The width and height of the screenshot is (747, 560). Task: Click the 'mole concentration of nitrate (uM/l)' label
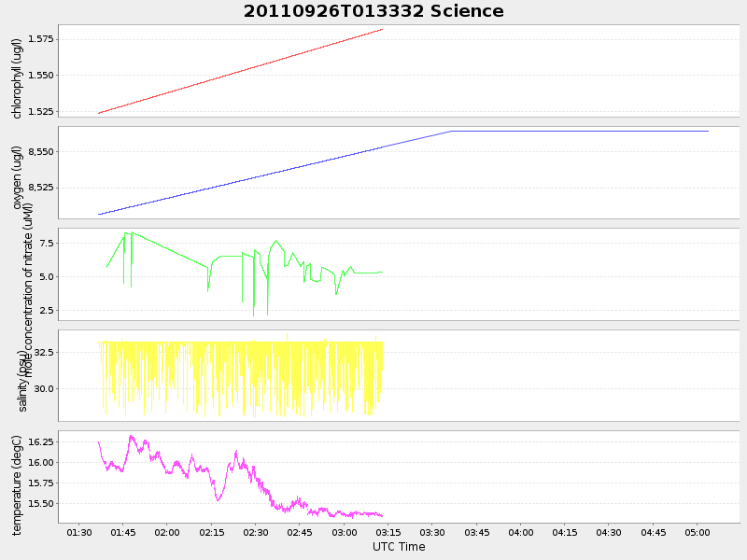28,289
